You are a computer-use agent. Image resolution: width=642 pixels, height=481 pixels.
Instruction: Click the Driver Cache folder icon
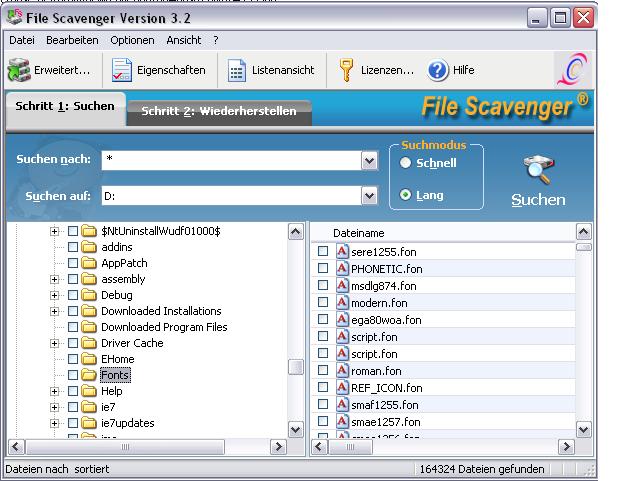coord(89,343)
